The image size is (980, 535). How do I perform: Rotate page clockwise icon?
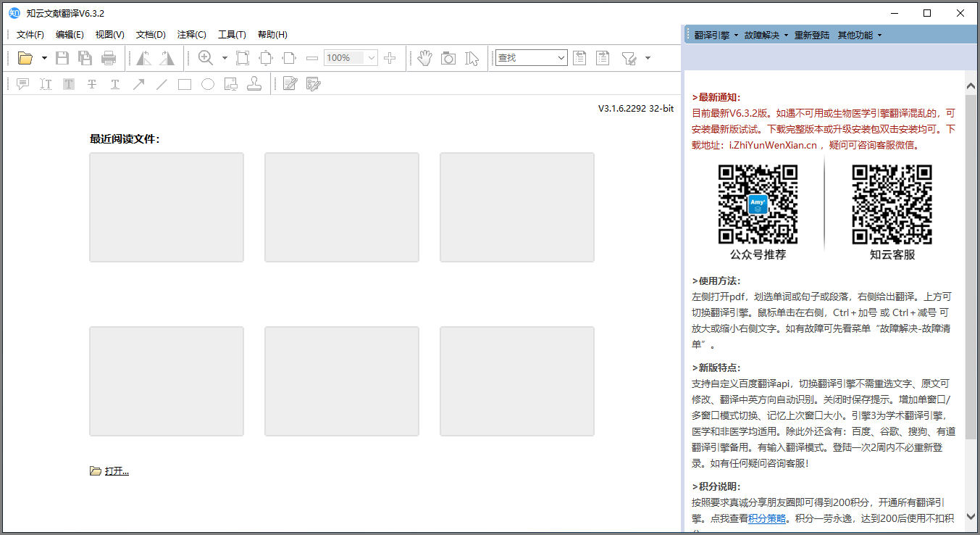click(167, 58)
